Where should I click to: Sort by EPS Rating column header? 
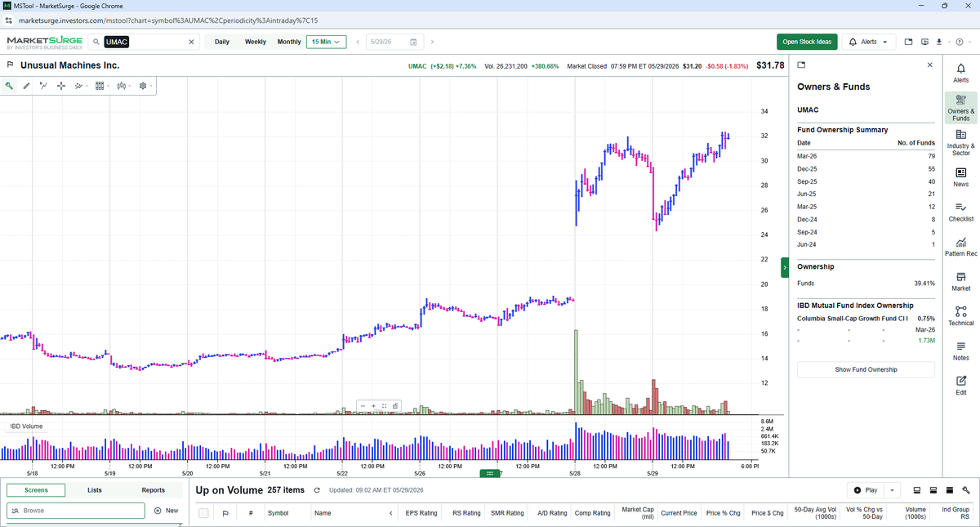coord(421,513)
